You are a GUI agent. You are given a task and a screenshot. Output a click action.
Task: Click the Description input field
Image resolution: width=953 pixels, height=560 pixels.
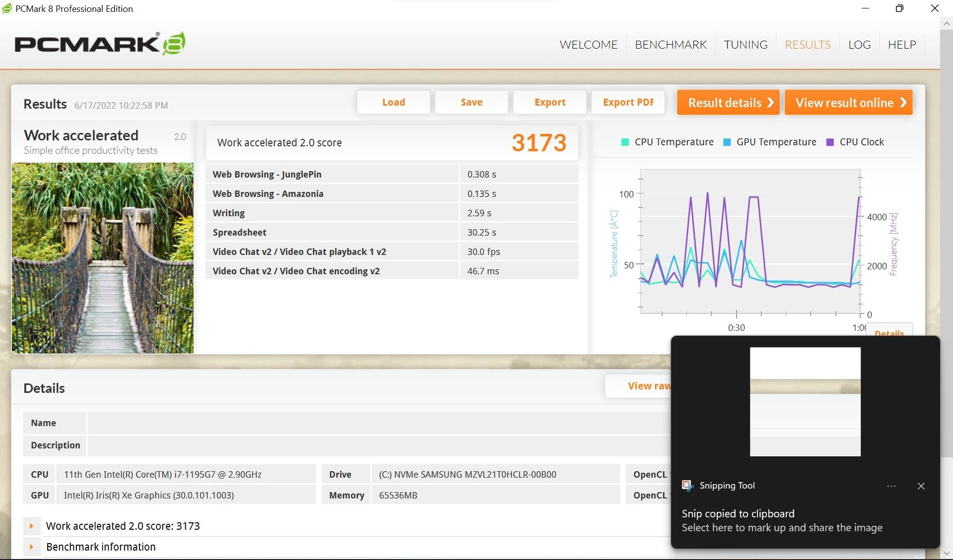[x=379, y=445]
